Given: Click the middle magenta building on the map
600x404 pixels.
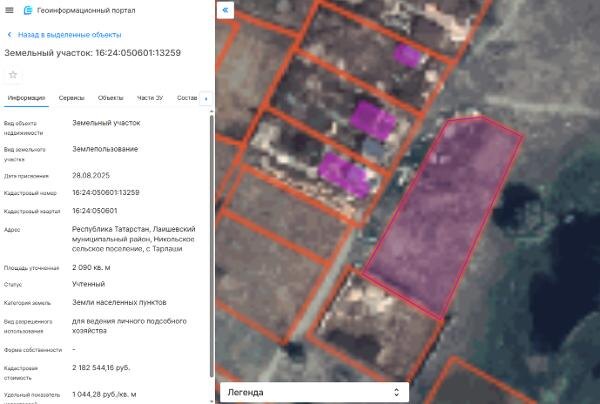Looking at the screenshot, I should (x=372, y=120).
